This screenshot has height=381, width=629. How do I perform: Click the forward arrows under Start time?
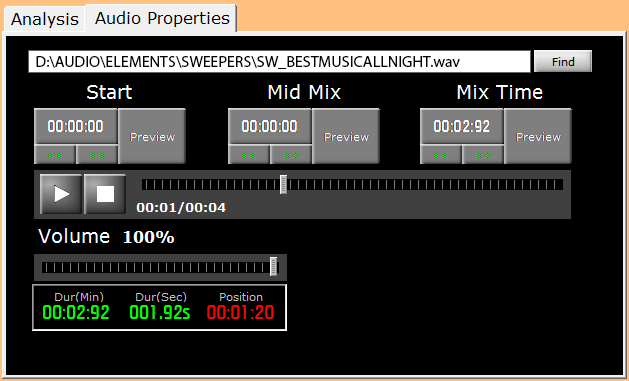point(97,155)
